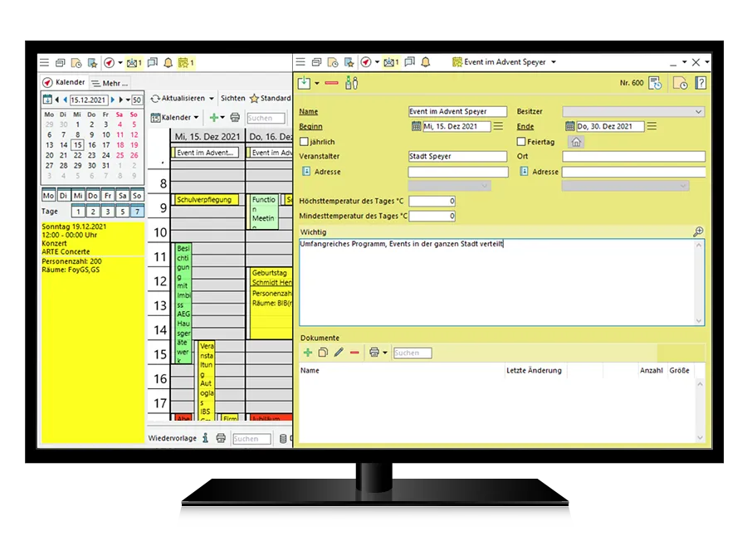Open the date picker next to Beginn
This screenshot has width=747, height=560.
pos(416,127)
